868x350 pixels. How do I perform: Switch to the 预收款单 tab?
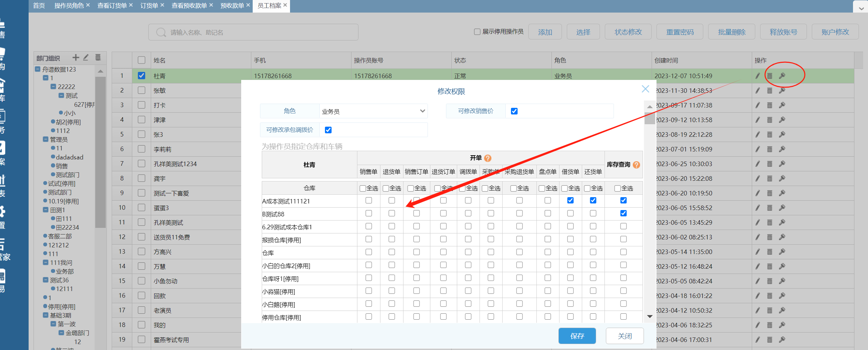tap(232, 6)
